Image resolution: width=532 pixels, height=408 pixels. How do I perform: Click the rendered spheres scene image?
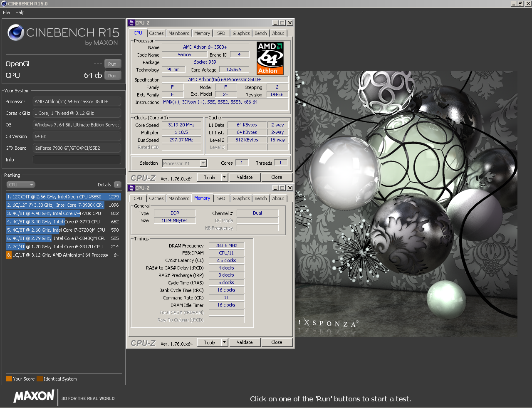(x=406, y=203)
